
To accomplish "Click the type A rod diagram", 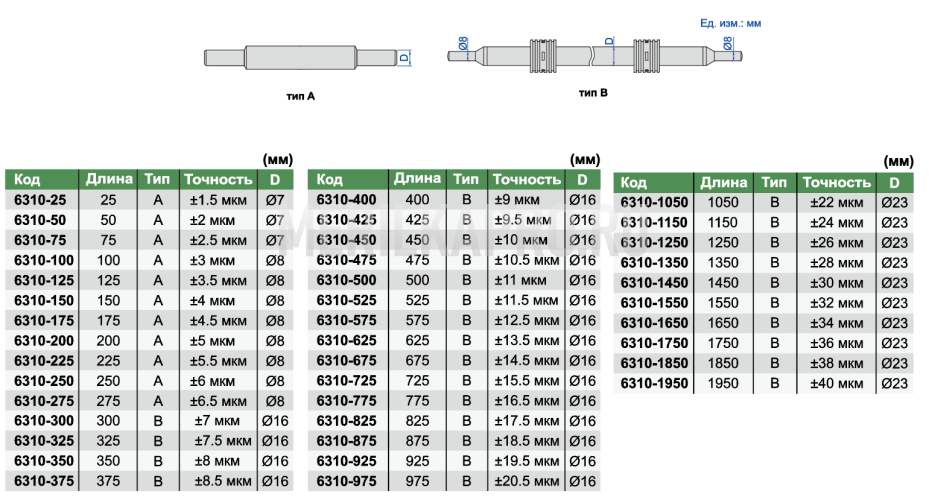I will pos(307,57).
